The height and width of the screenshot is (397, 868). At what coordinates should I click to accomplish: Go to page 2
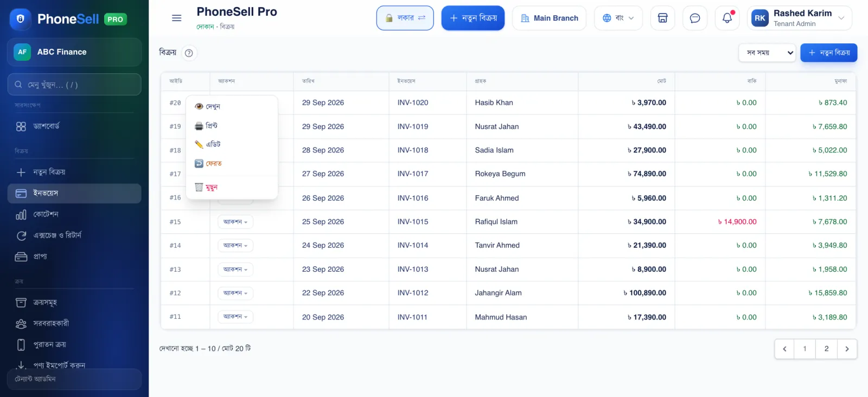click(x=826, y=349)
